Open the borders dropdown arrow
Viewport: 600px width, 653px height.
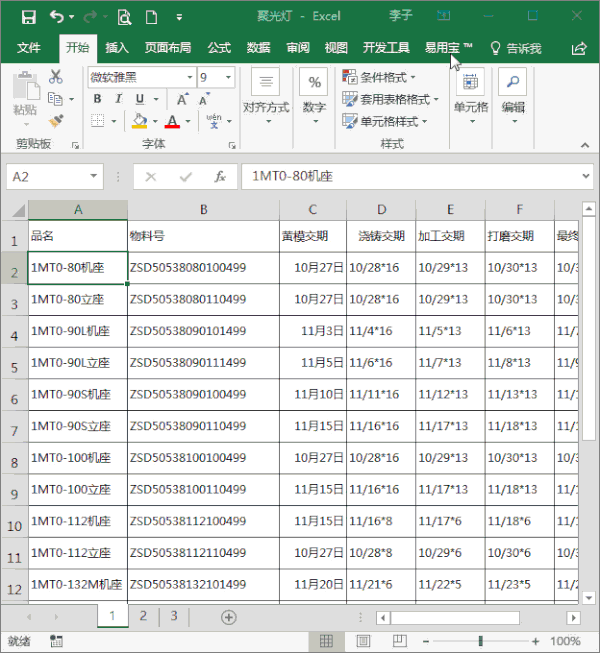point(114,121)
